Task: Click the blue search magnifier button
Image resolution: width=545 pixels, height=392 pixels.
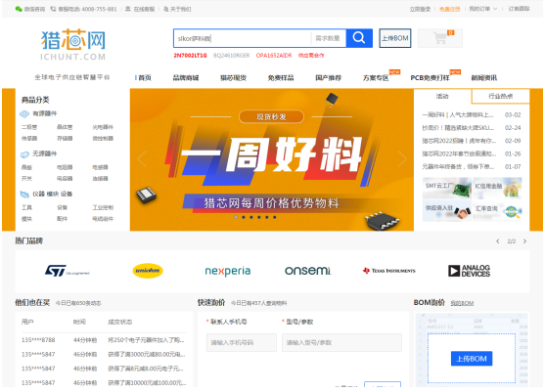Action: point(359,38)
